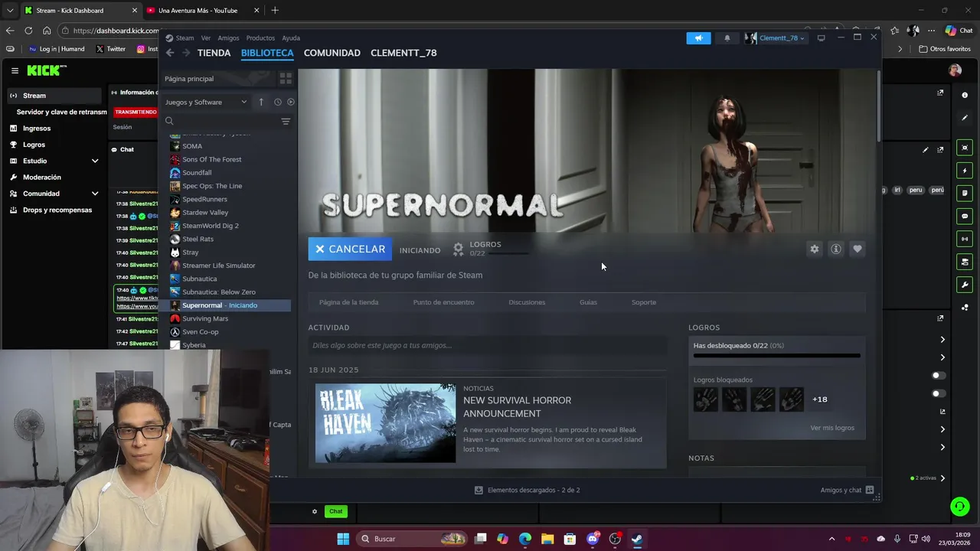This screenshot has height=551, width=980.
Task: Type in activity friends message field
Action: [x=487, y=345]
